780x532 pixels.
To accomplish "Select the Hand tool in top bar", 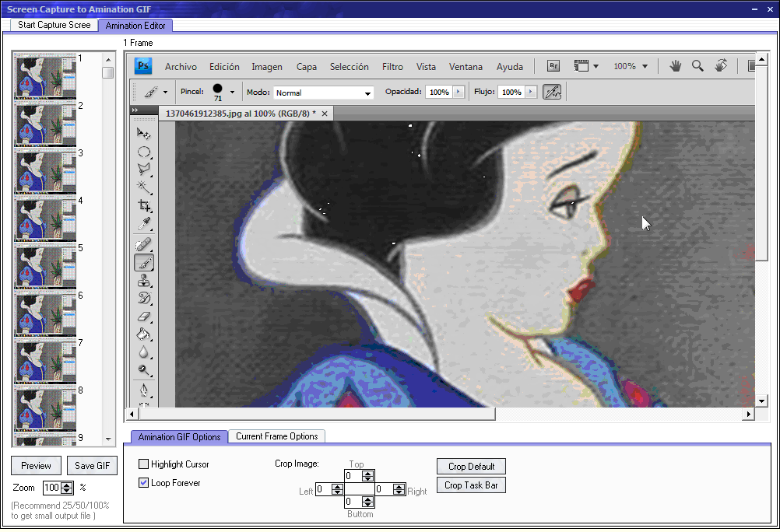I will click(675, 65).
